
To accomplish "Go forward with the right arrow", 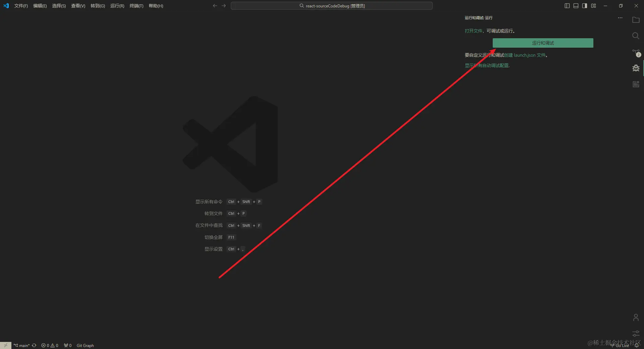I will 224,6.
